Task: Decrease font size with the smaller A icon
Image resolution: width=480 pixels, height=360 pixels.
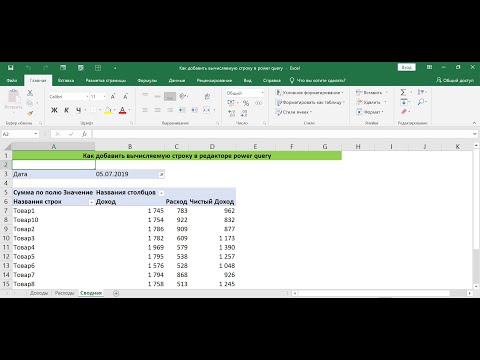Action: (125, 97)
